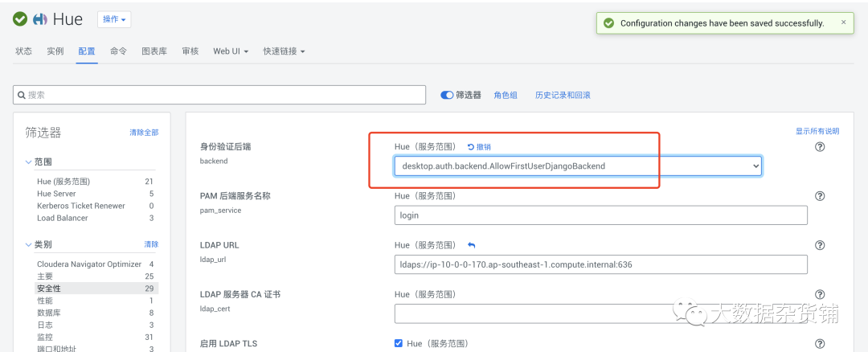Viewport: 868px width, 352px height.
Task: Click the LDAP URL revert arrow icon
Action: tap(472, 245)
